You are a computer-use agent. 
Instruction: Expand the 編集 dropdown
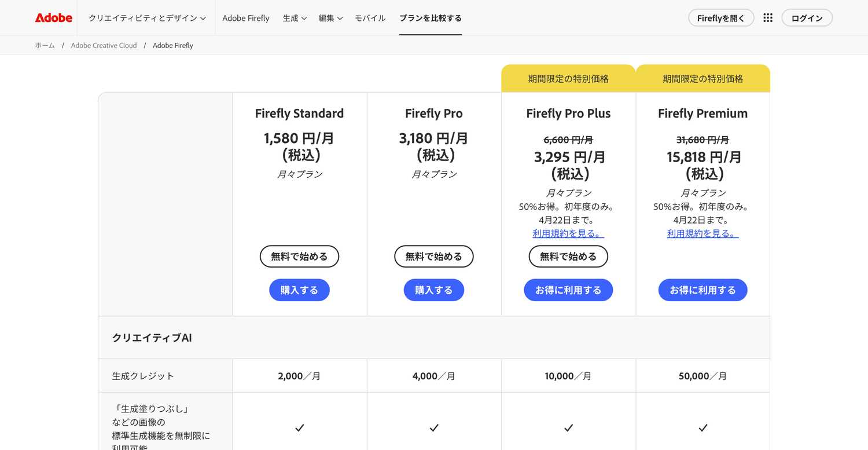[330, 18]
